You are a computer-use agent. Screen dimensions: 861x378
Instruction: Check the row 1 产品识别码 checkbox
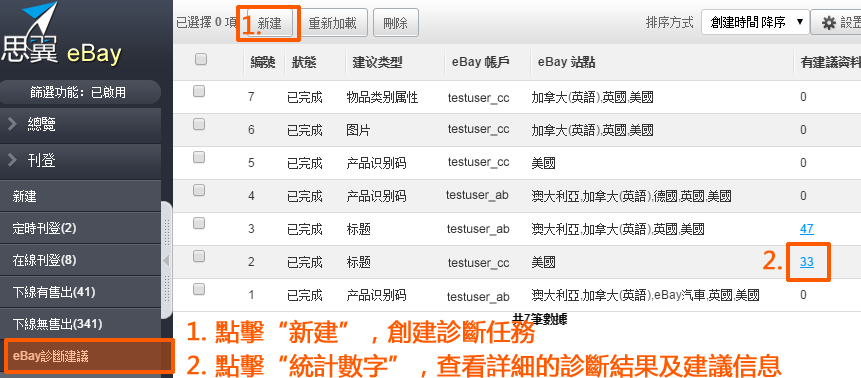click(199, 289)
